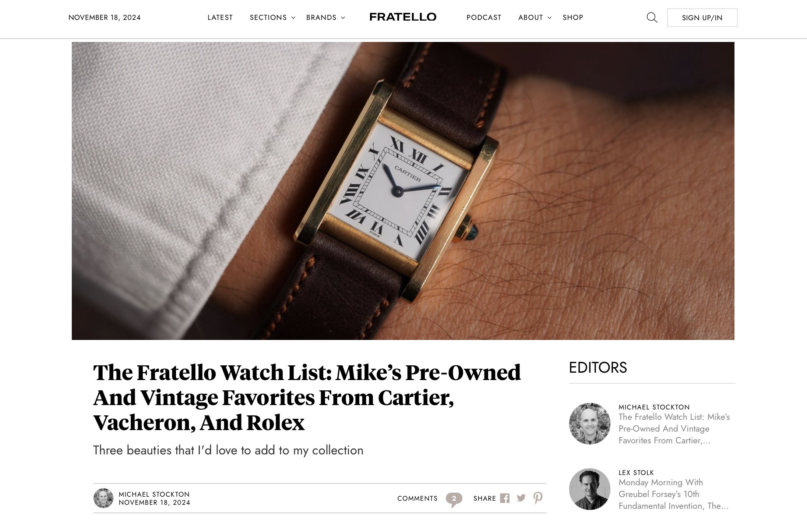The height and width of the screenshot is (532, 807).
Task: Click the Sign Up/In button
Action: [x=702, y=18]
